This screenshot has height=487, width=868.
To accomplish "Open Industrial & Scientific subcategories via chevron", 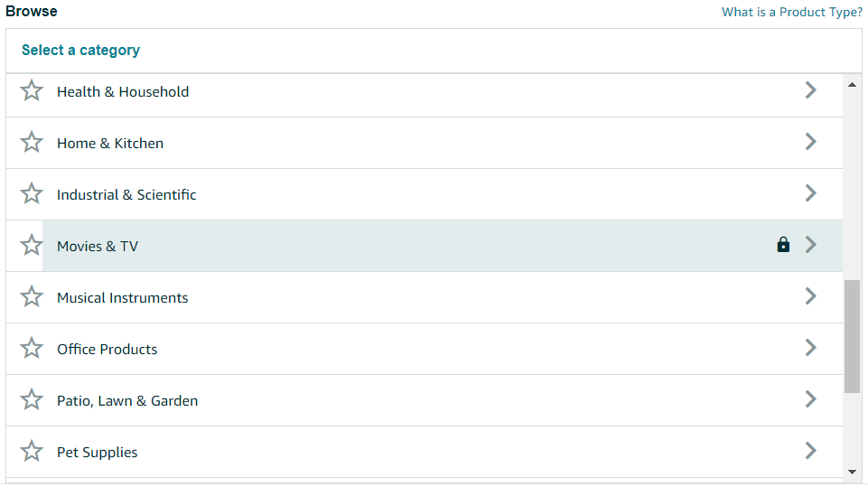I will coord(810,193).
